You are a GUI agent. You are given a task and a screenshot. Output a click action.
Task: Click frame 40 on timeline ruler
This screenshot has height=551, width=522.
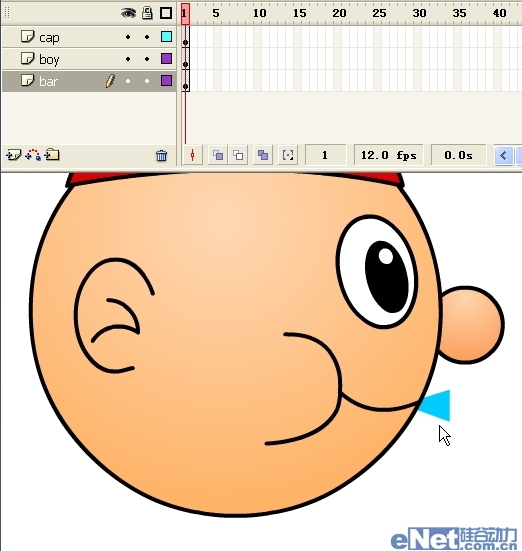(x=499, y=13)
